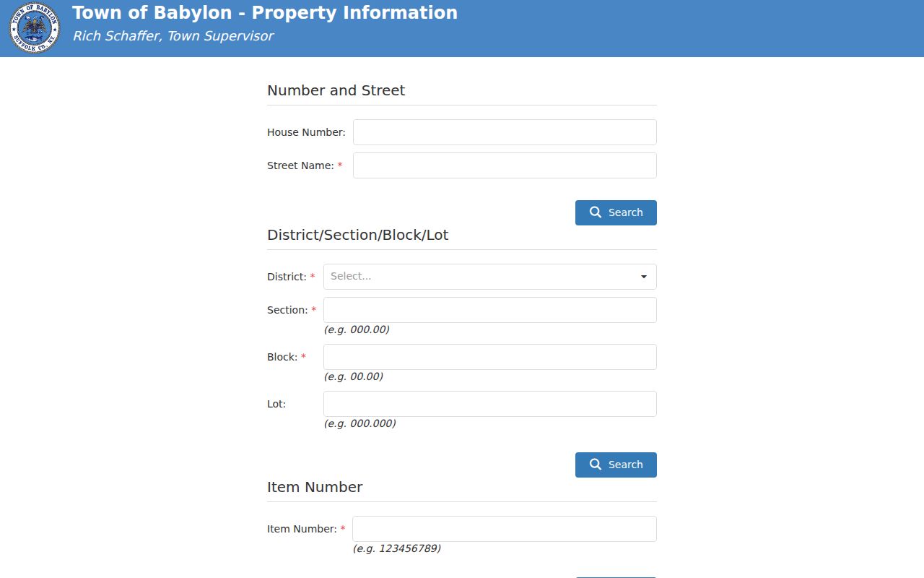This screenshot has height=578, width=924.
Task: Click the '(e.g. 123456789)' item number hint
Action: click(397, 548)
